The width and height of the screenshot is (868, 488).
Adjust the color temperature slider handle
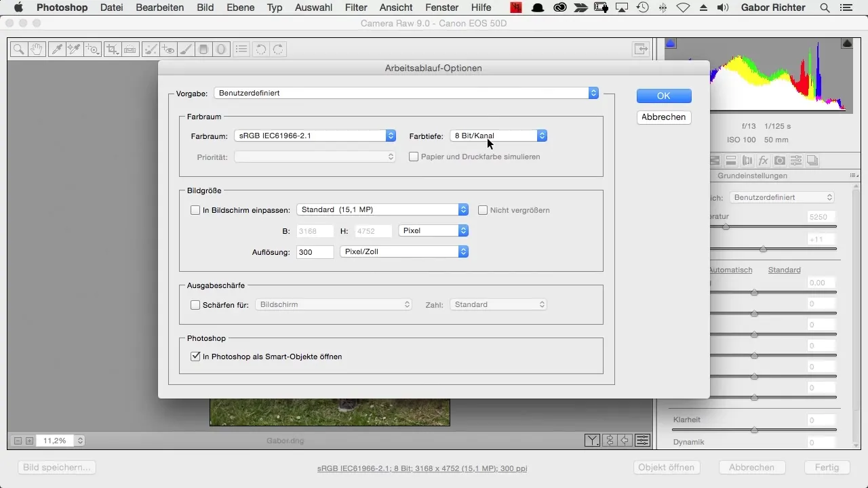pyautogui.click(x=726, y=226)
